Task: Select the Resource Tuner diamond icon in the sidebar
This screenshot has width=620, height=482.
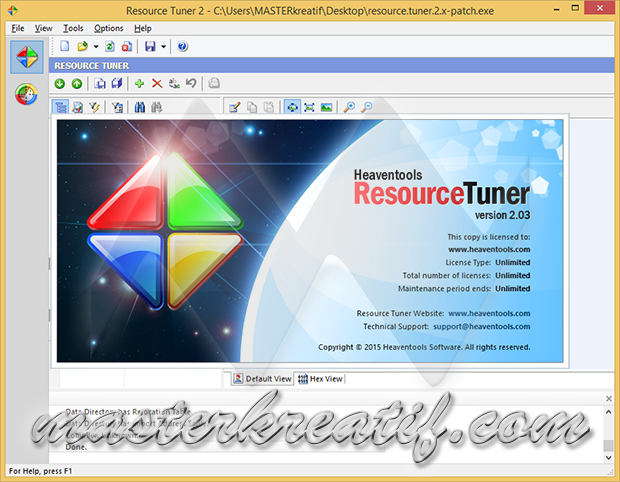Action: pyautogui.click(x=27, y=57)
